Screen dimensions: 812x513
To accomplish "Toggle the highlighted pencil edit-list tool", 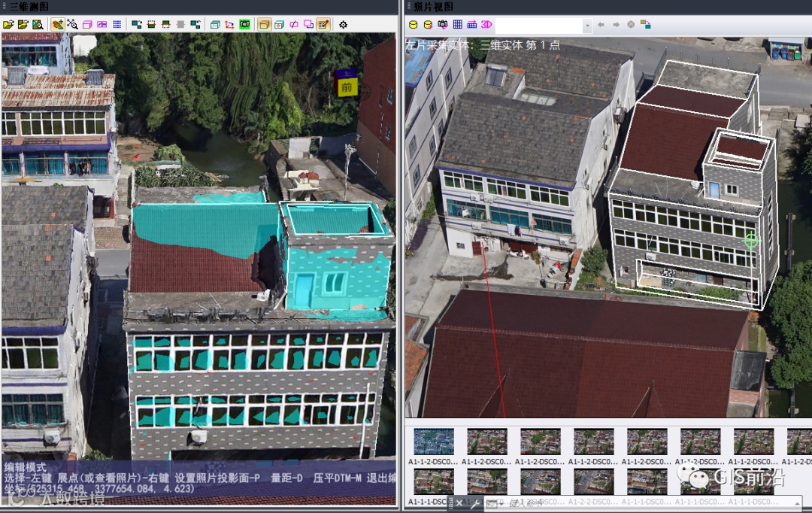I will (x=323, y=24).
